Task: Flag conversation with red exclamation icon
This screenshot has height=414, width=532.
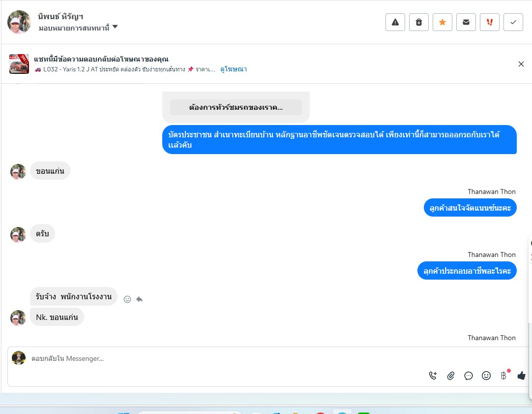Action: (490, 22)
